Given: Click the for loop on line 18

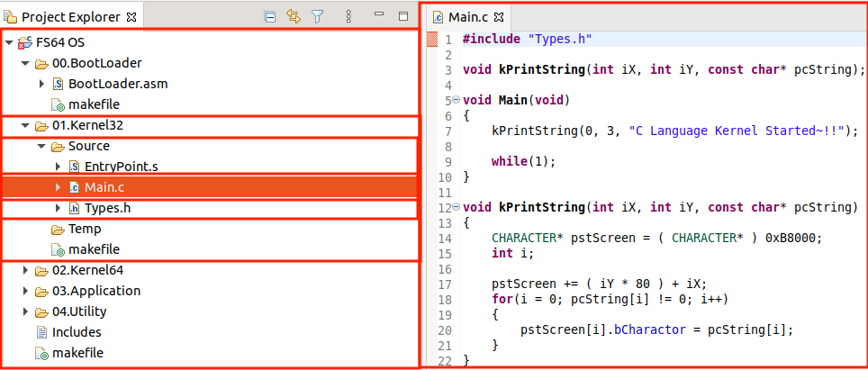Looking at the screenshot, I should click(610, 299).
